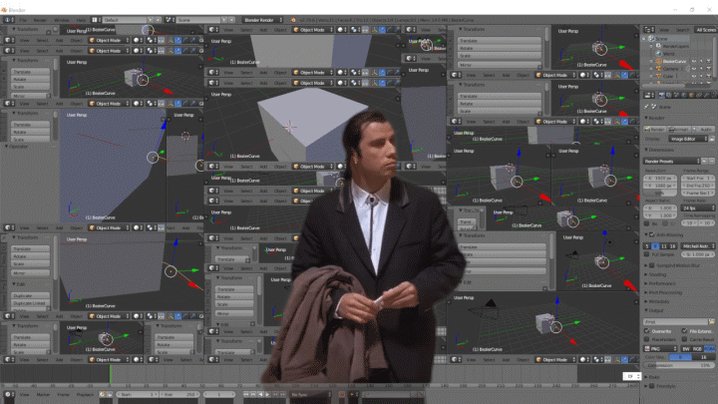Open the File menu
The image size is (718, 404).
pyautogui.click(x=22, y=20)
